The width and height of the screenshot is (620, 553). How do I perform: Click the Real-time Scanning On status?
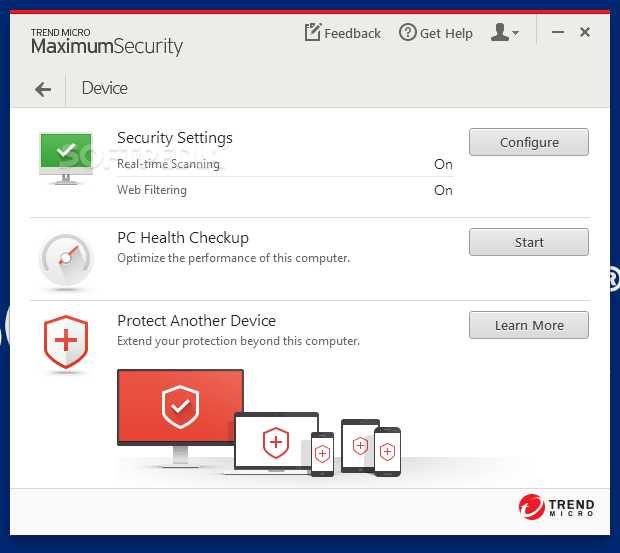(x=443, y=164)
